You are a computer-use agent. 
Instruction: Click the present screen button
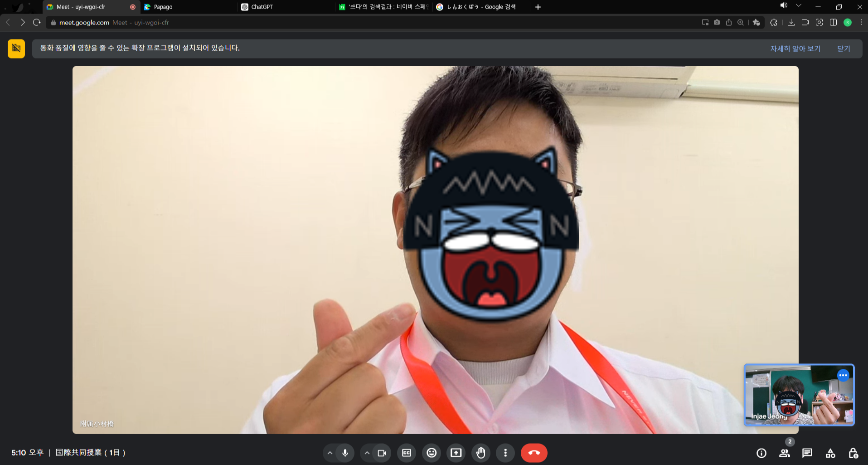pyautogui.click(x=456, y=453)
